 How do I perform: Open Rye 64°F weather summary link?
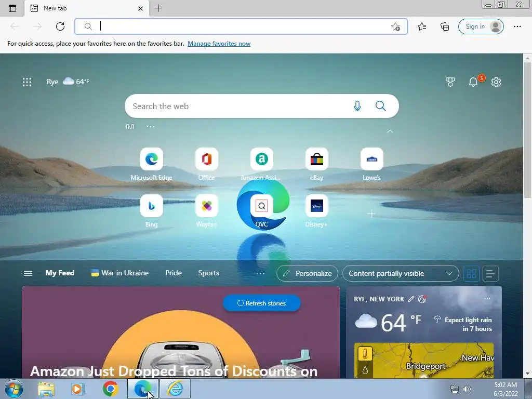pyautogui.click(x=68, y=82)
